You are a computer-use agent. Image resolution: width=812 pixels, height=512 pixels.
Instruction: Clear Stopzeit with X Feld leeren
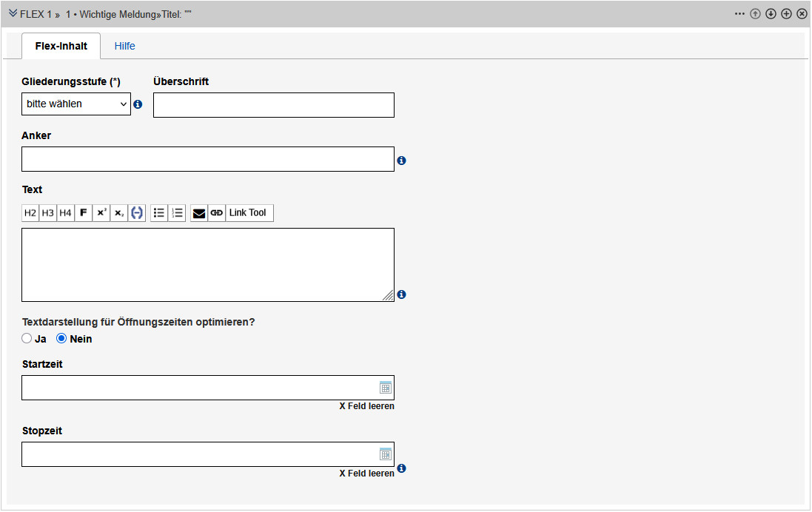point(366,474)
